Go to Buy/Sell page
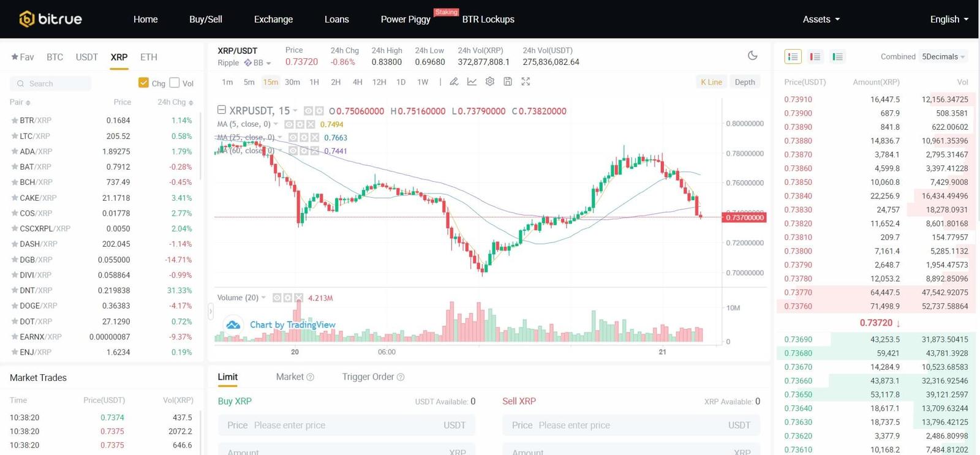Viewport: 980px width, 455px height. (206, 19)
